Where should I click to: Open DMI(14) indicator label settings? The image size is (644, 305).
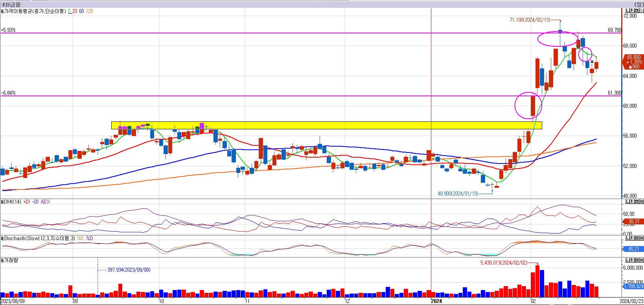[x=12, y=202]
